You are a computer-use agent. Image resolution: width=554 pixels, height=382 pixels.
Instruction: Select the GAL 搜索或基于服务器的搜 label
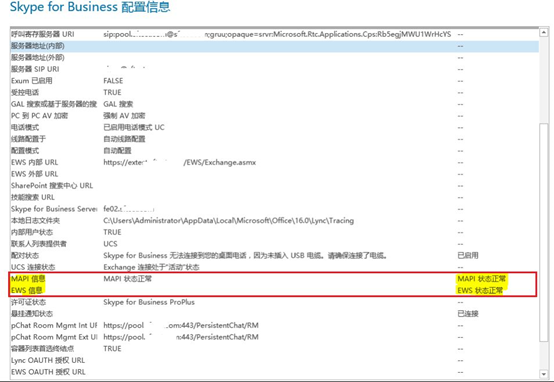54,104
